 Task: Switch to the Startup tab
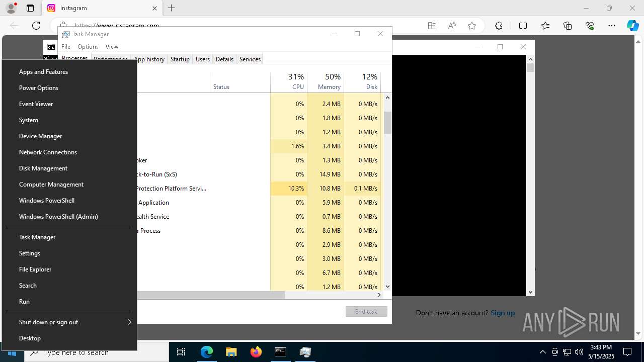point(180,59)
